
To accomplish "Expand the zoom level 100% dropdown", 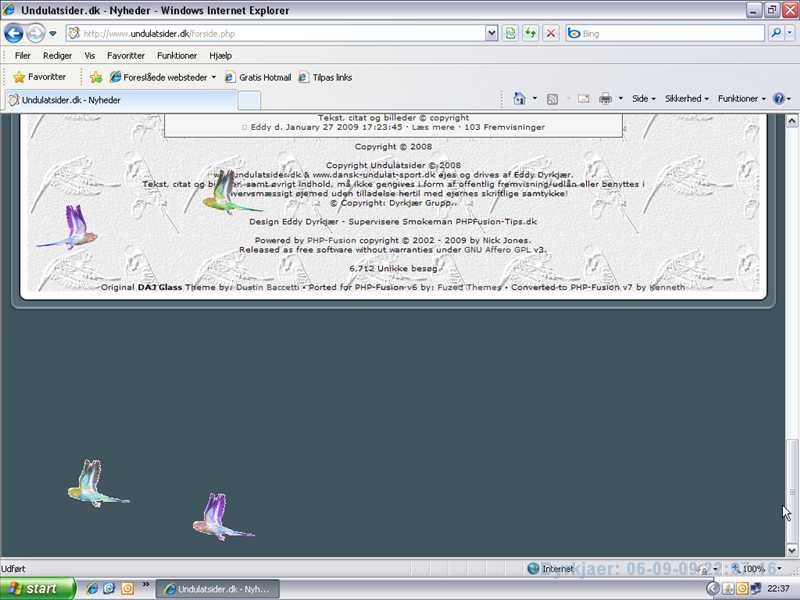I will point(772,569).
